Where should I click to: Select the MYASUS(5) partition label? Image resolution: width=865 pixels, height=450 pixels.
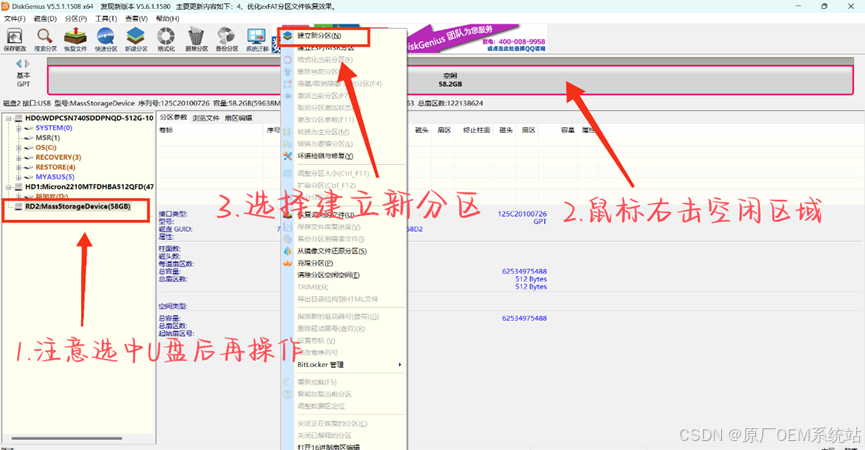(x=55, y=177)
